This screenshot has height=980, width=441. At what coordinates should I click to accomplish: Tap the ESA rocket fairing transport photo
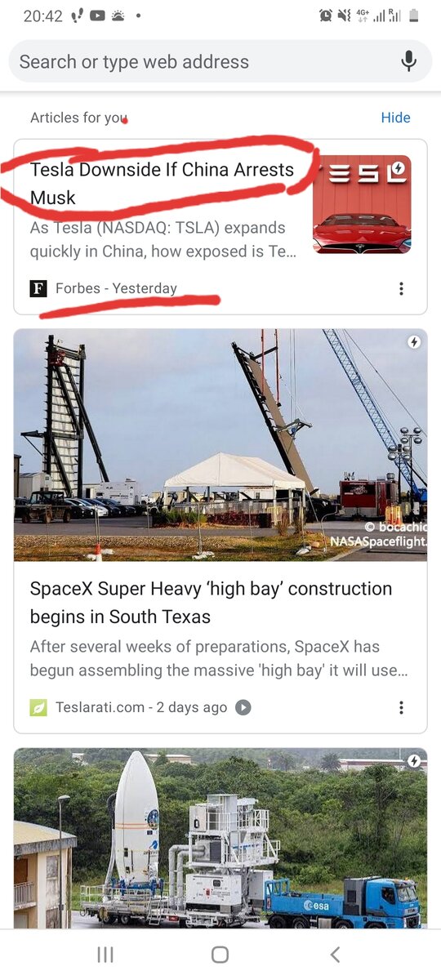[x=220, y=839]
